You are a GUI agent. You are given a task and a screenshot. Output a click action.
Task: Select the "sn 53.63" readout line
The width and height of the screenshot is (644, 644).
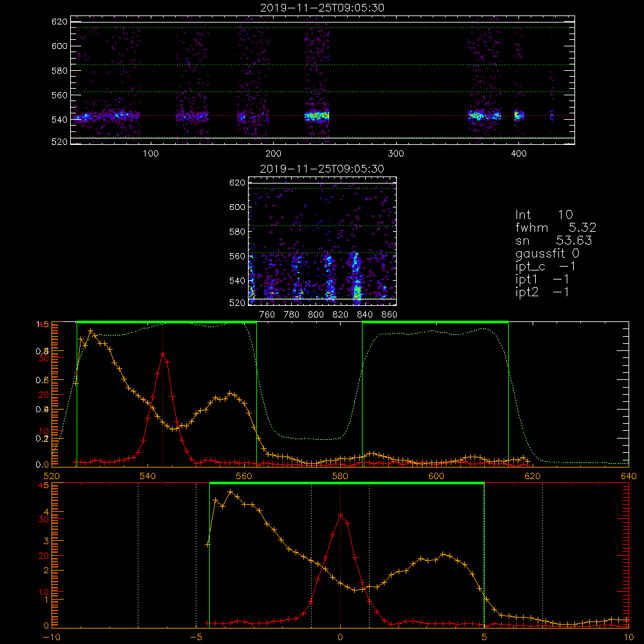pyautogui.click(x=554, y=240)
